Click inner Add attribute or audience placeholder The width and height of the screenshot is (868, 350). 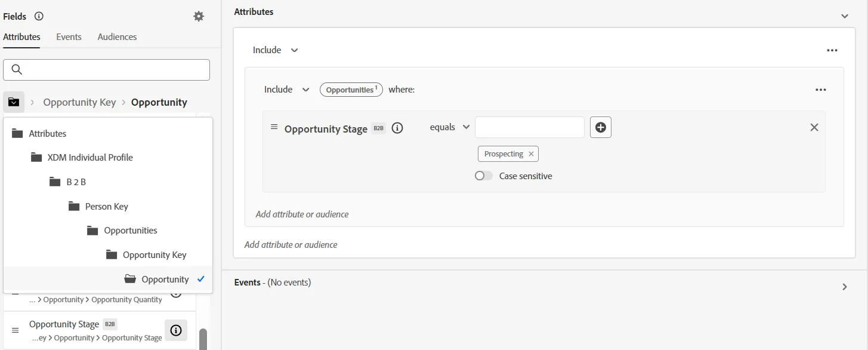point(302,214)
